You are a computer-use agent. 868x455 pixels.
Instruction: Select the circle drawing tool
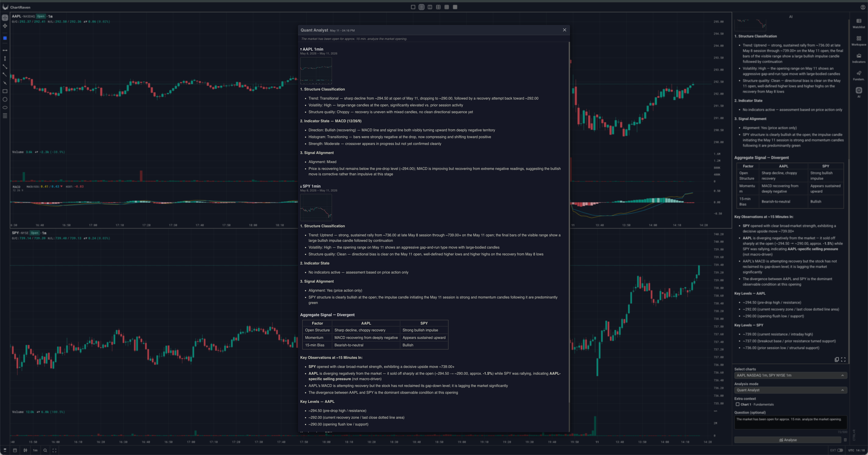tap(5, 99)
